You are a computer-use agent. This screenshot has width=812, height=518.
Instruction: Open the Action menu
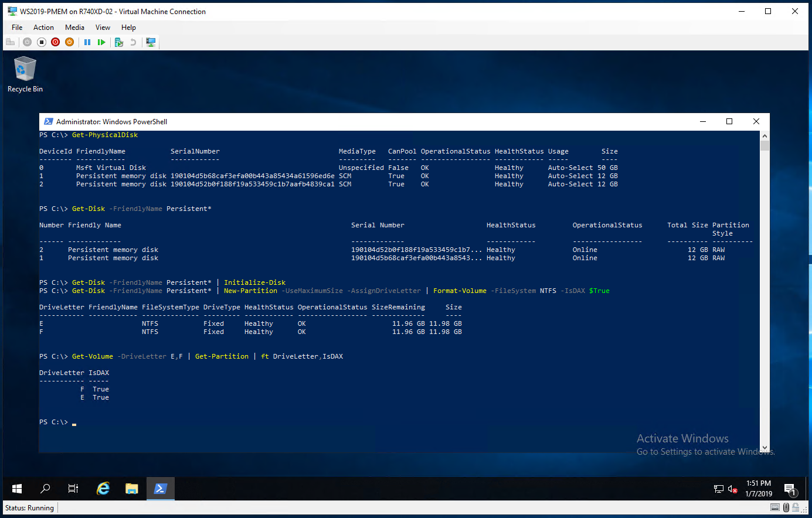pos(43,28)
